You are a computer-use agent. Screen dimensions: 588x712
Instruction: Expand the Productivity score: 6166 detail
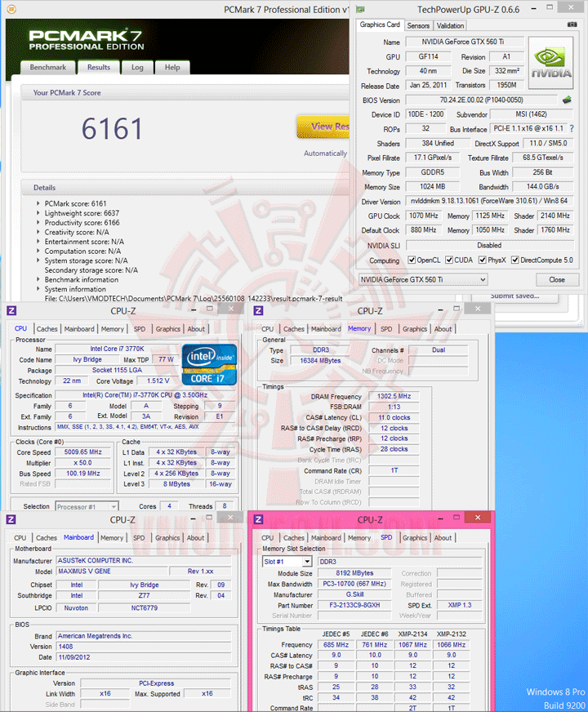pos(38,222)
